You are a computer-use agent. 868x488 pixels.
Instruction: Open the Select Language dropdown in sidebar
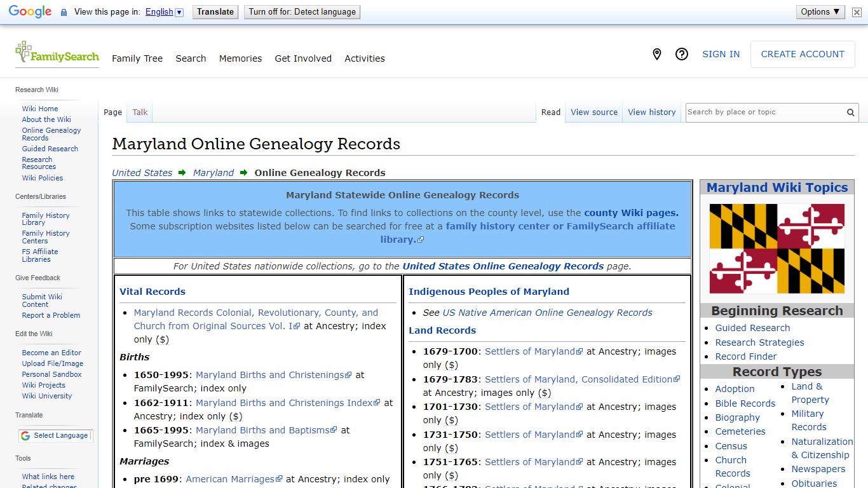(55, 436)
